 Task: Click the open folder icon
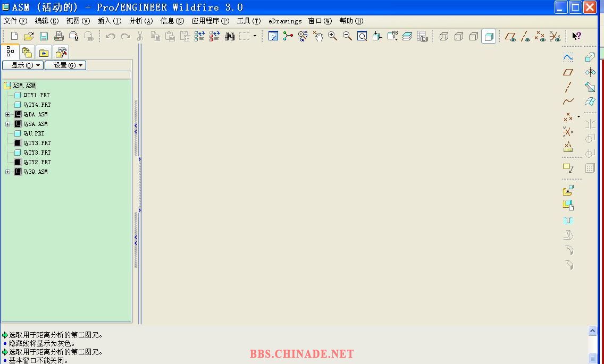click(x=29, y=36)
